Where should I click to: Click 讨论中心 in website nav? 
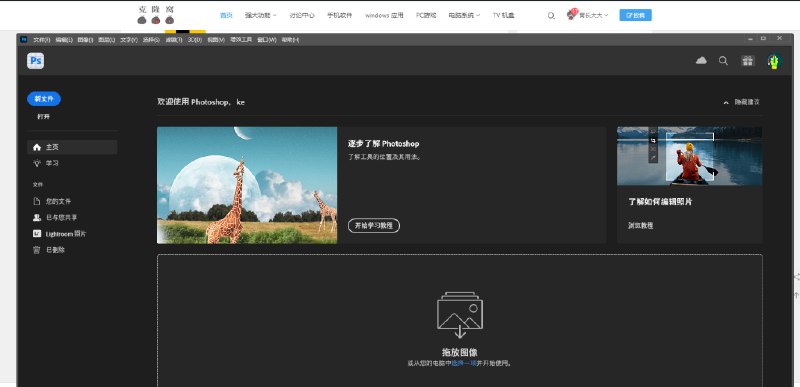[302, 15]
